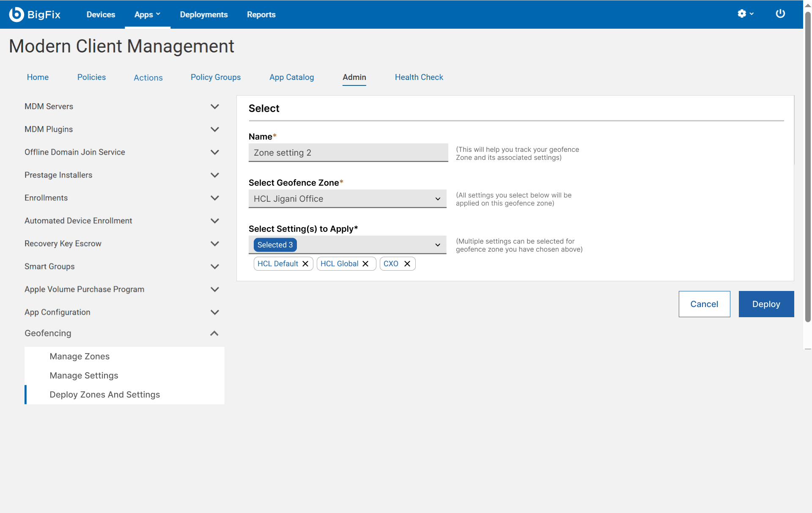The height and width of the screenshot is (513, 812).
Task: Open Manage Settings under Geofencing
Action: click(84, 376)
